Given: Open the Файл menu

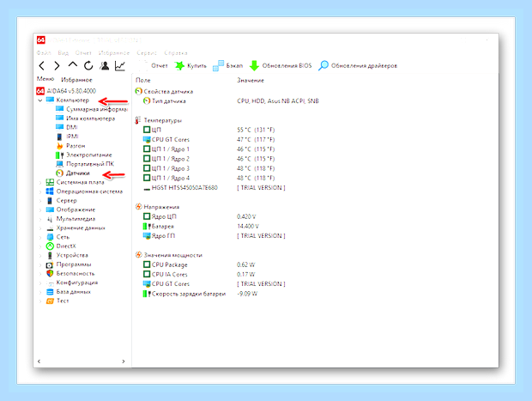Looking at the screenshot, I should 44,53.
